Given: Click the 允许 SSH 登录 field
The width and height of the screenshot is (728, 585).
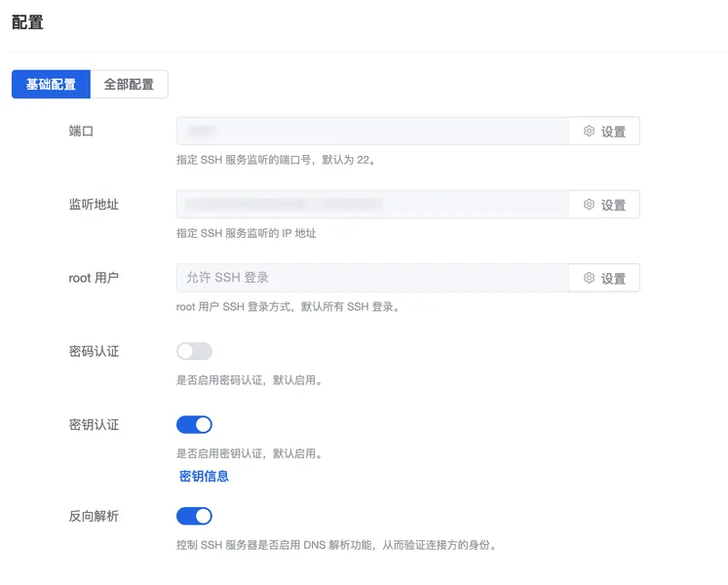Looking at the screenshot, I should coord(372,278).
